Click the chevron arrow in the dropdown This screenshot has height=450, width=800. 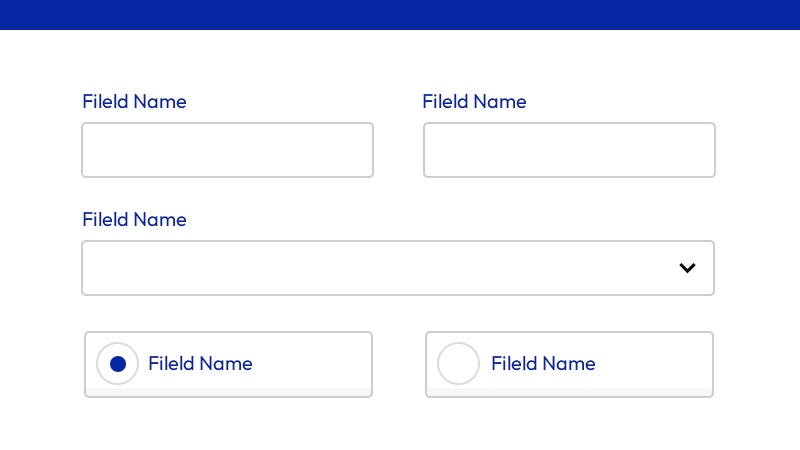687,268
